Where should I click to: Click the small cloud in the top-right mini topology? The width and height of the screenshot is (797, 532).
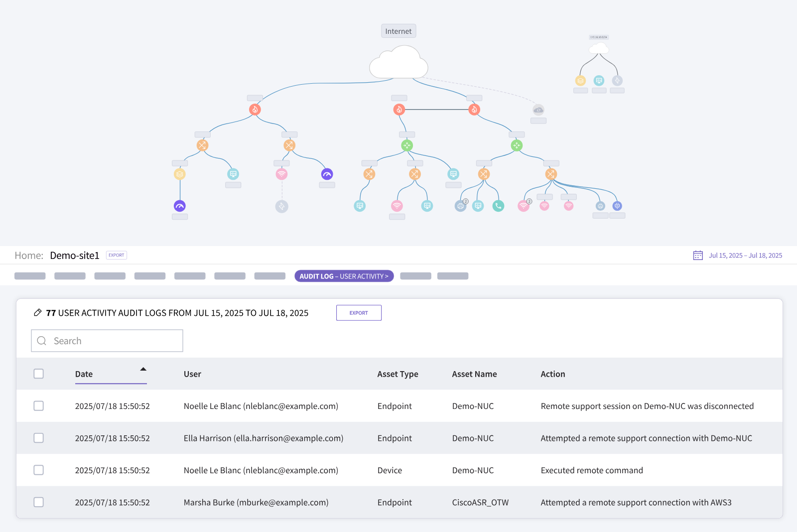click(x=599, y=48)
